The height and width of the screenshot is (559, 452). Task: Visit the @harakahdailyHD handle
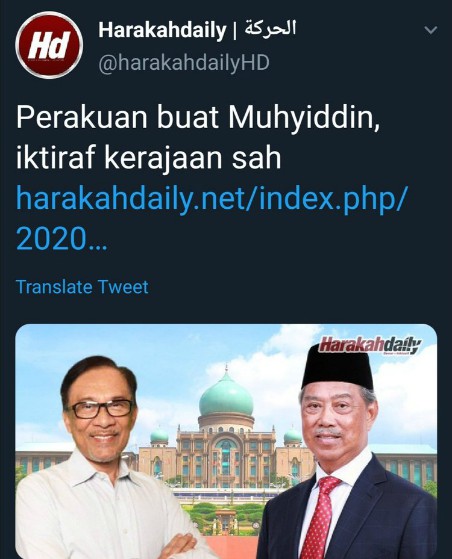(x=184, y=63)
